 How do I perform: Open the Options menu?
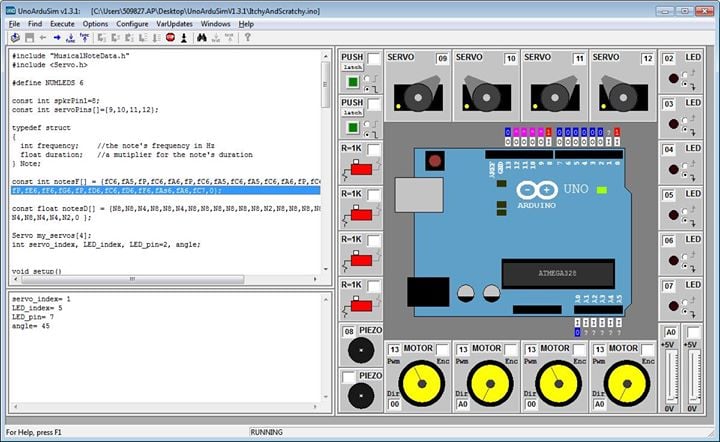[95, 24]
